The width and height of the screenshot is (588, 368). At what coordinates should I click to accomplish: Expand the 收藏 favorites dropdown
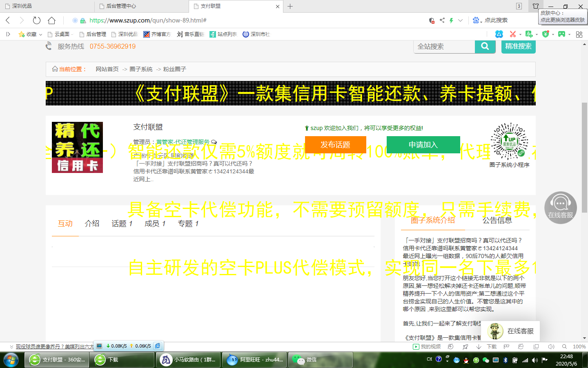[40, 34]
